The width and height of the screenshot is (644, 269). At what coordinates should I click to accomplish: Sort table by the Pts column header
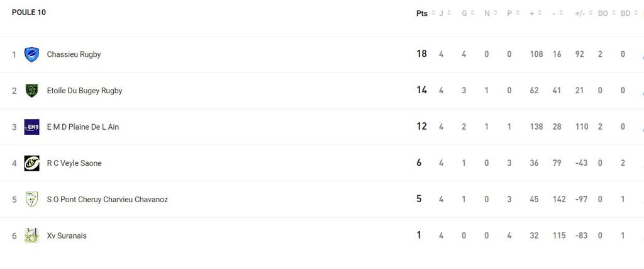point(421,13)
